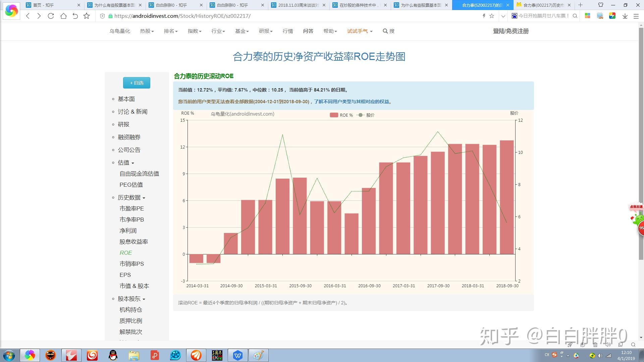Click the skin shirt icon in title bar
Screen dimensions: 644x362
pyautogui.click(x=600, y=5)
